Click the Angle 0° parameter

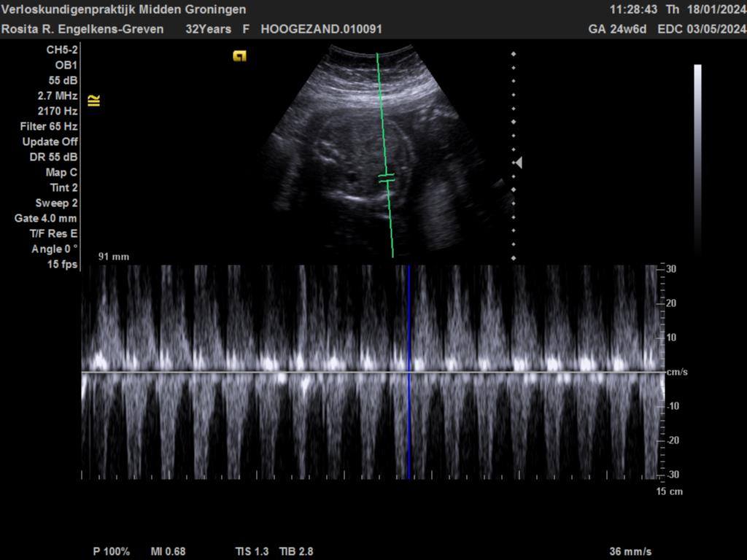(x=55, y=249)
